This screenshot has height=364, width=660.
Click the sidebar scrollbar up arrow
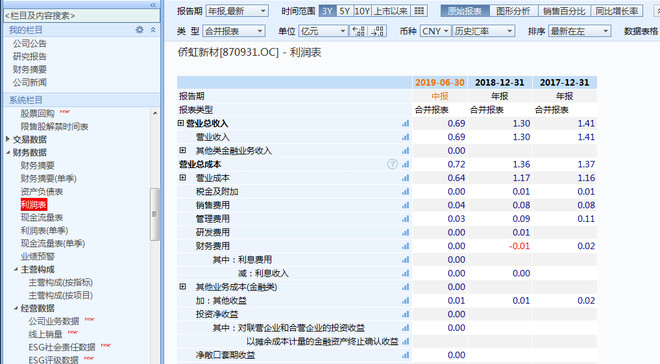155,113
